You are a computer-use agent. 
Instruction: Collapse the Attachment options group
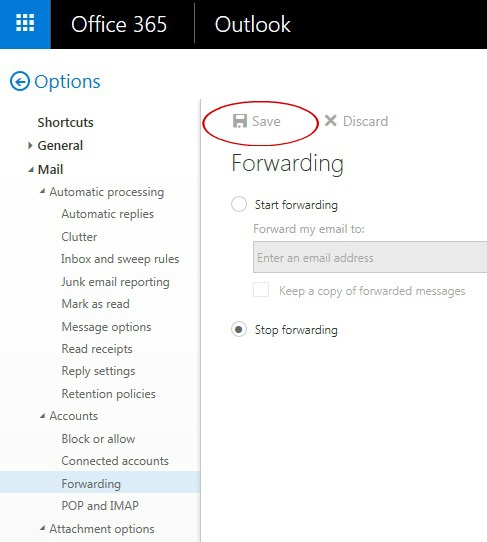click(x=42, y=528)
